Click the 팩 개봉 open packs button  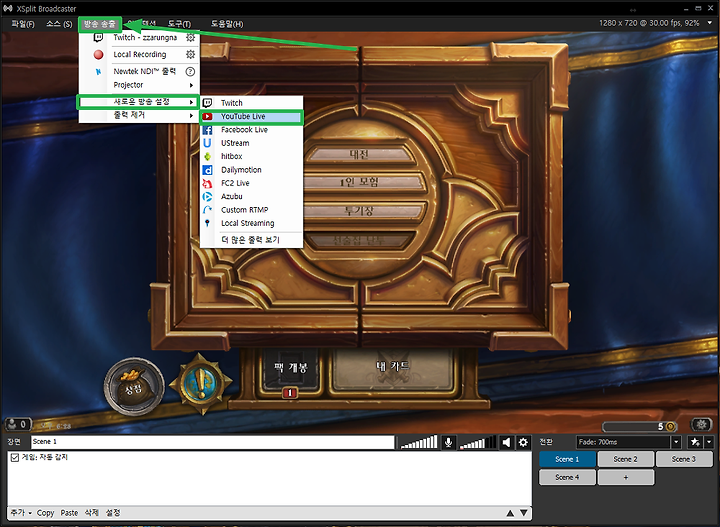tap(290, 370)
